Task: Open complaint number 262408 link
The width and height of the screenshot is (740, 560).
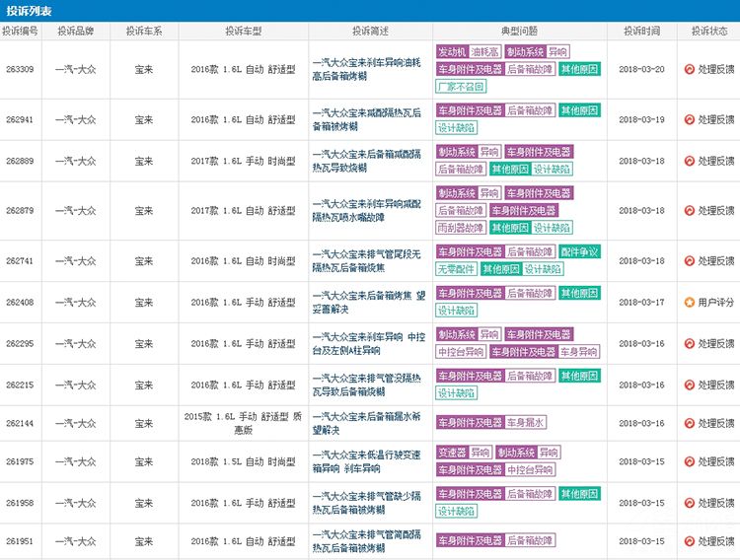Action: (20, 302)
